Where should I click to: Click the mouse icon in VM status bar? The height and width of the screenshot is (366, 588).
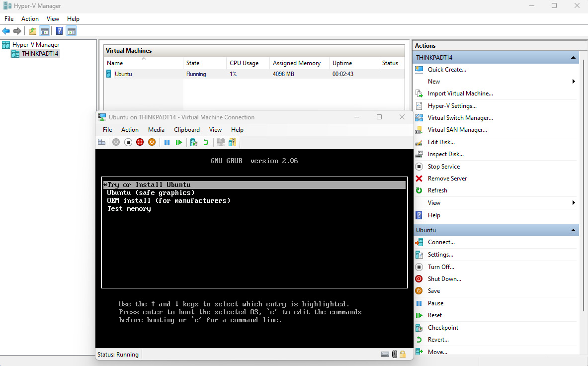(x=395, y=354)
